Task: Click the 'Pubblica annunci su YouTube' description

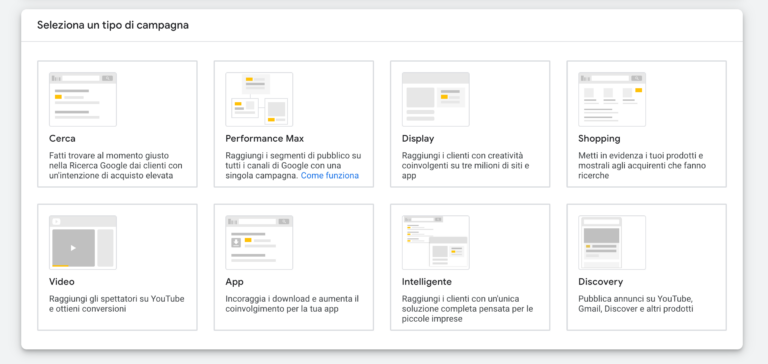Action: (x=636, y=304)
